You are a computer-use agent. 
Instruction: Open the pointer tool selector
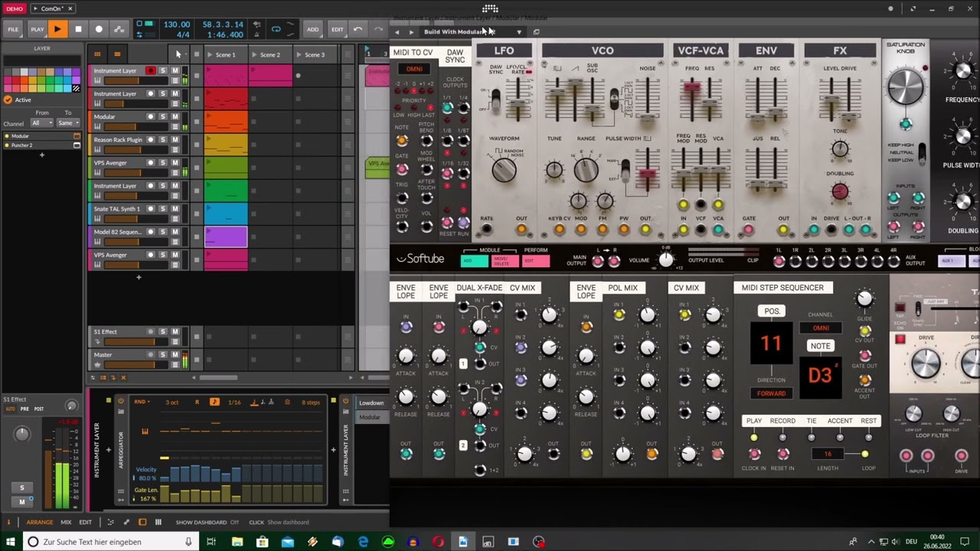[x=178, y=54]
